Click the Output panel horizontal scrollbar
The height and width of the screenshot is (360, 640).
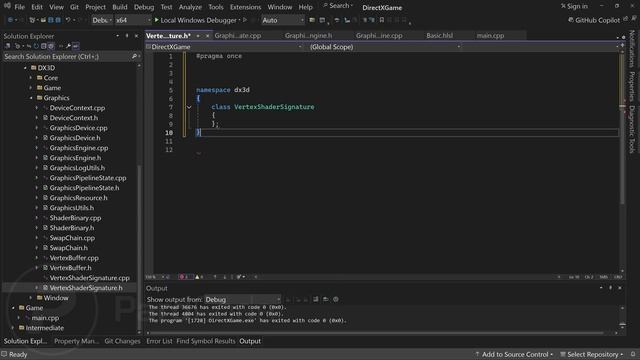tap(376, 333)
